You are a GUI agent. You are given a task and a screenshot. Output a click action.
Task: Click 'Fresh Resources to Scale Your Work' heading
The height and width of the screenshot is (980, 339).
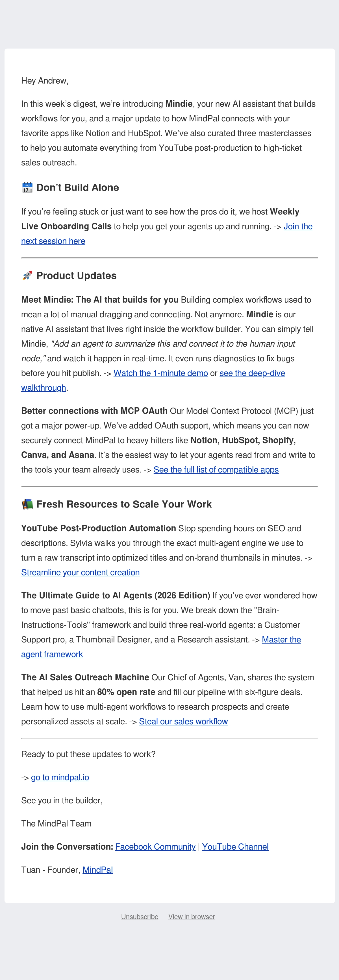point(124,504)
